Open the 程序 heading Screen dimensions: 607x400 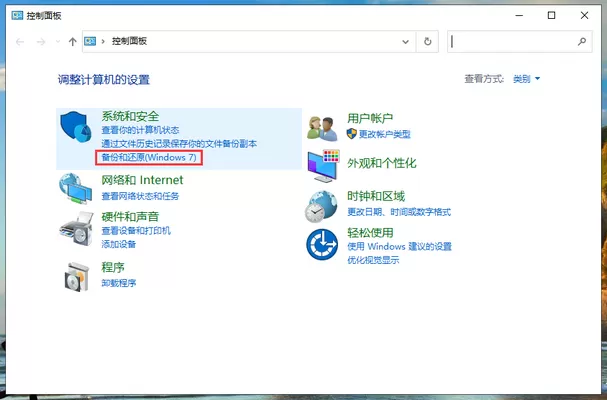(113, 267)
